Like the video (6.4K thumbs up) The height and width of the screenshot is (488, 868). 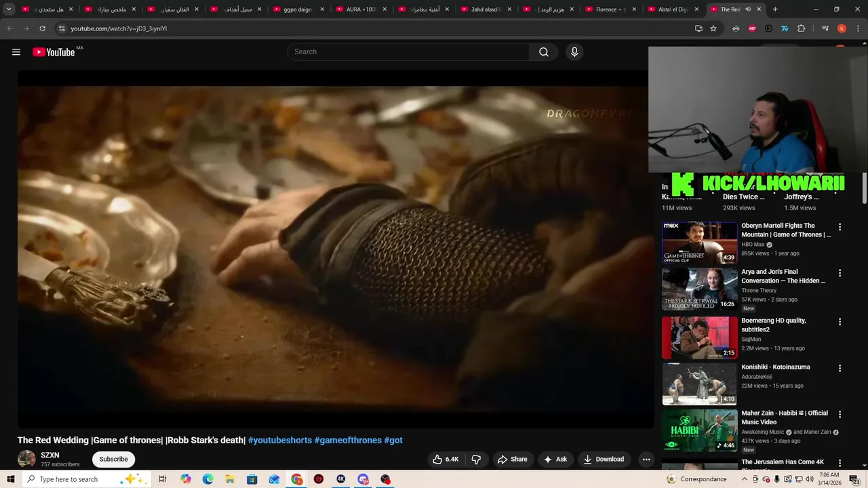point(446,459)
